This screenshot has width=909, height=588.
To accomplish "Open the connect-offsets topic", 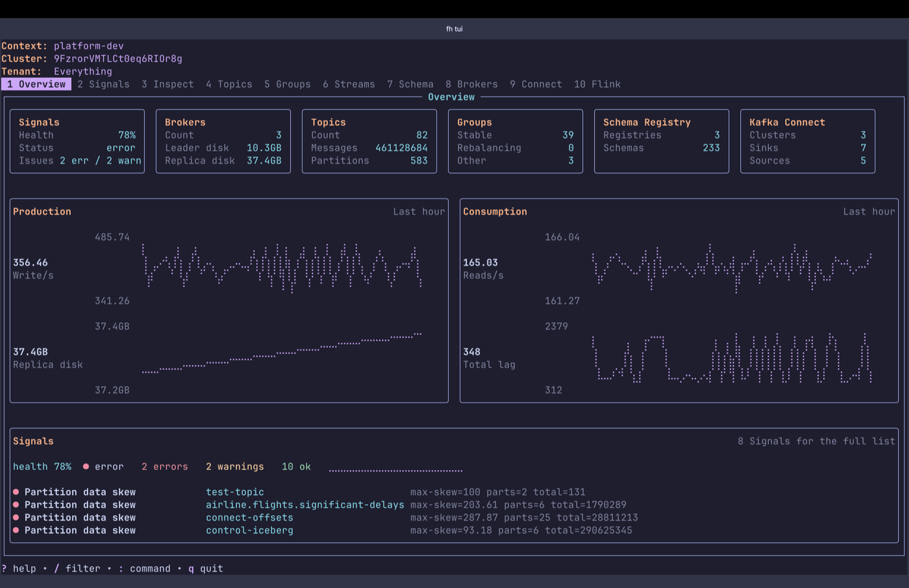I will coord(249,518).
